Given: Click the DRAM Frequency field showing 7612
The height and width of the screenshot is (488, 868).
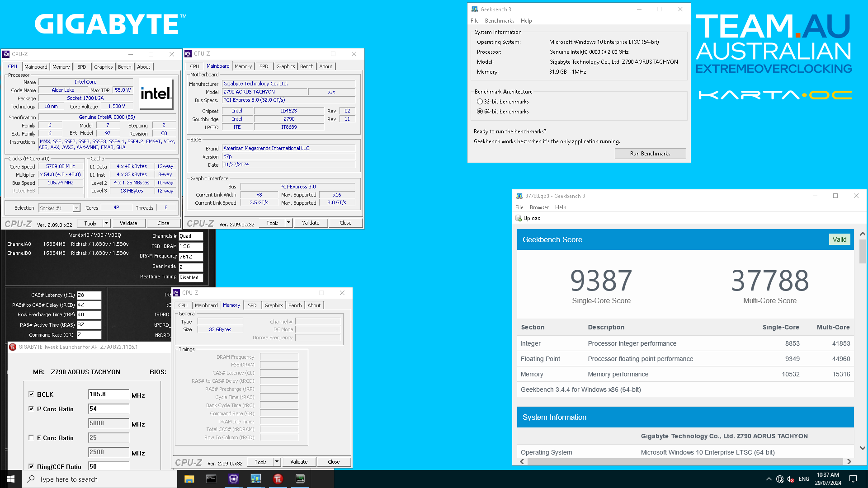Looking at the screenshot, I should click(191, 257).
